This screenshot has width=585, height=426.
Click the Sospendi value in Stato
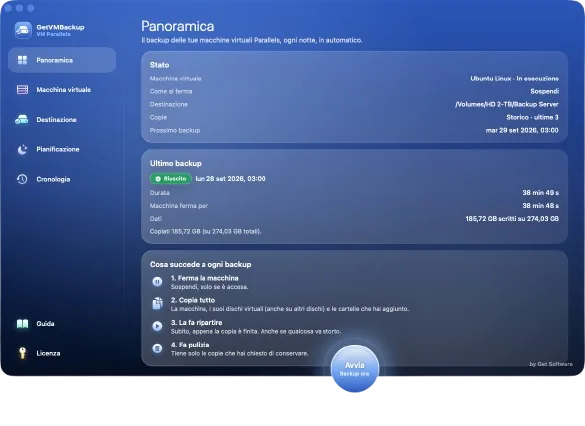(544, 91)
